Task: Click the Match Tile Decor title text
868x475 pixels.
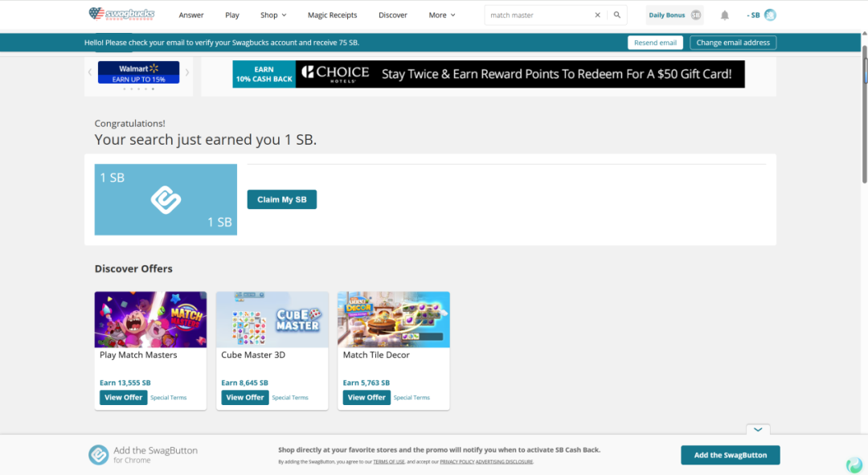Action: [x=376, y=355]
